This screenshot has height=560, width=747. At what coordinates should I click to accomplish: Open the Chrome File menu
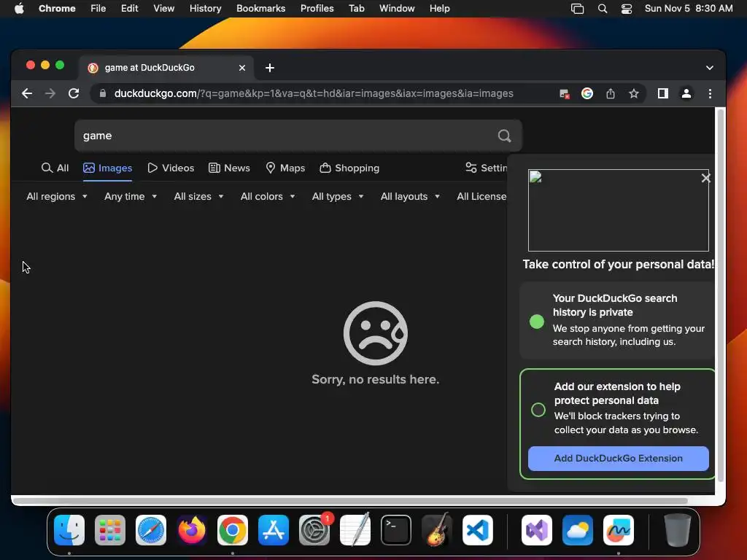click(x=98, y=9)
